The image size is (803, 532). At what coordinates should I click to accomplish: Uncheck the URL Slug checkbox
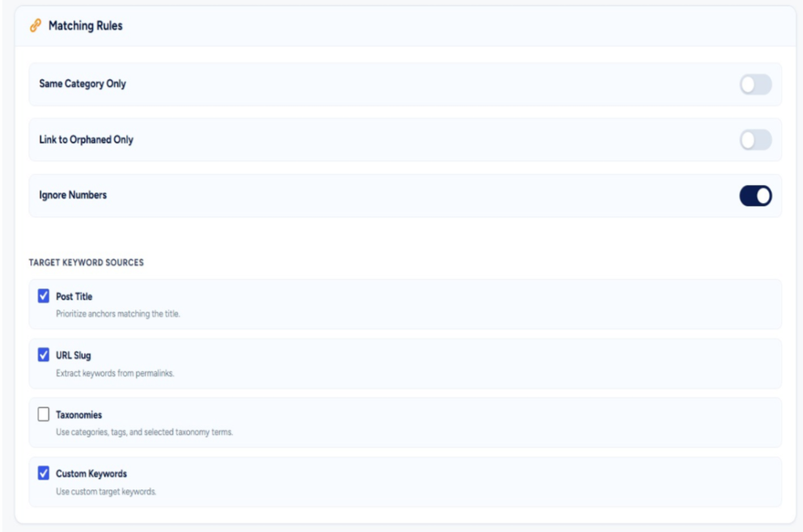tap(44, 354)
